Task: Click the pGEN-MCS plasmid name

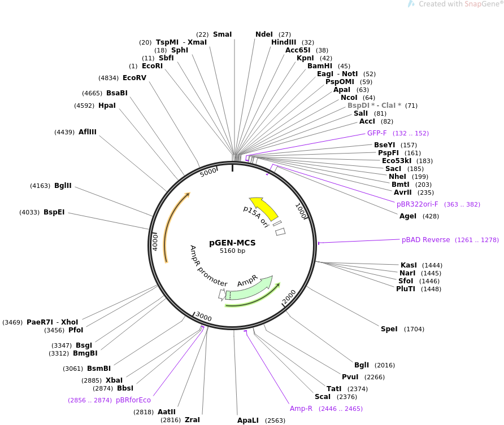Action: click(232, 243)
